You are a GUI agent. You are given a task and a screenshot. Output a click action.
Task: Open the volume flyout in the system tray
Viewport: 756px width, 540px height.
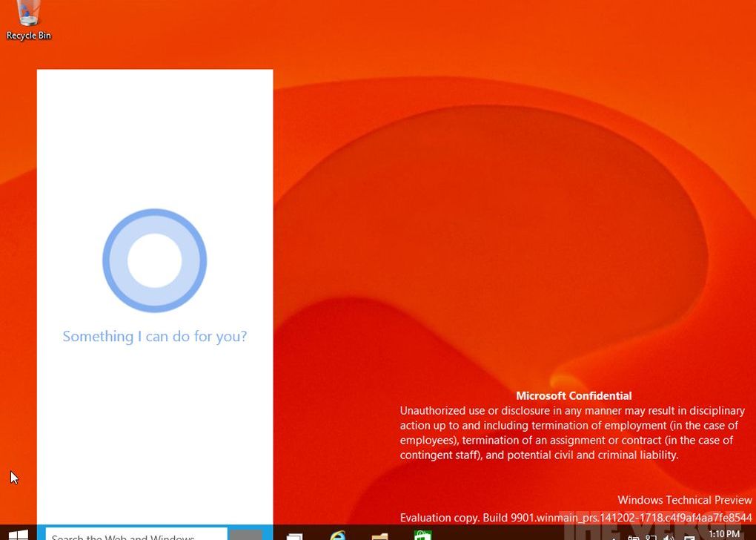pyautogui.click(x=667, y=536)
